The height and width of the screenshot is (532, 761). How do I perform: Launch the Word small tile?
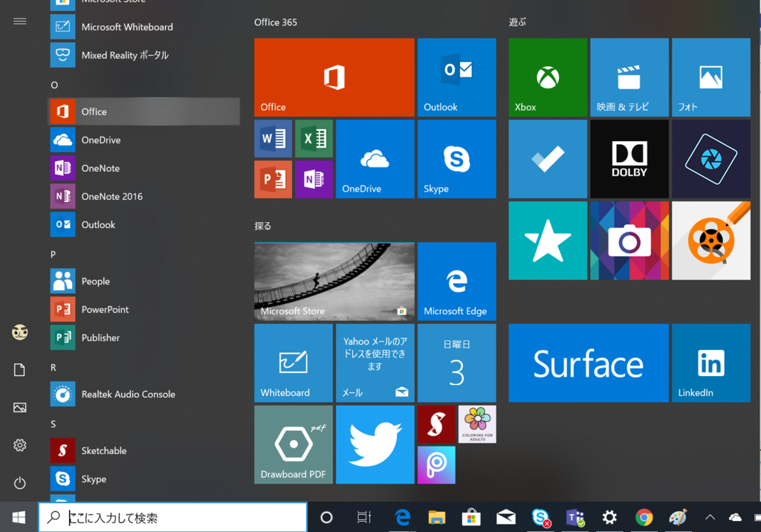tap(273, 139)
